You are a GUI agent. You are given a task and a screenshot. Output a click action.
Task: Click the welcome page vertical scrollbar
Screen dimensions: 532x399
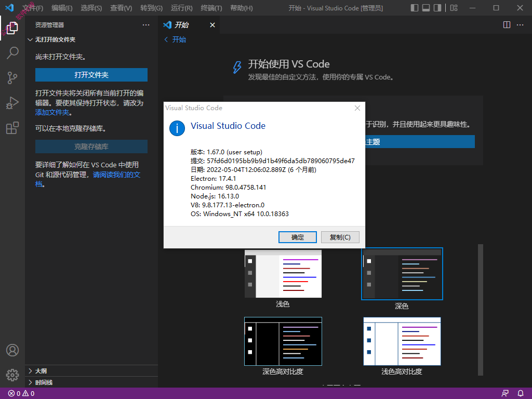coord(480,310)
